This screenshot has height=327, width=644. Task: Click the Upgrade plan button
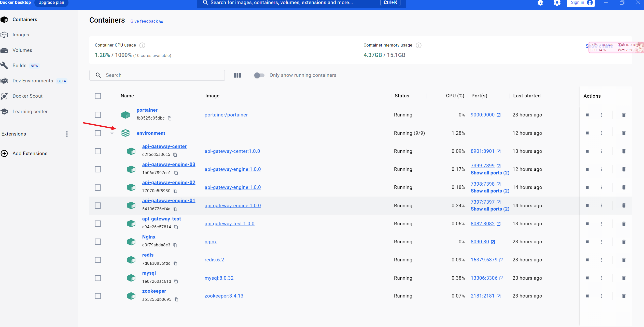(51, 3)
